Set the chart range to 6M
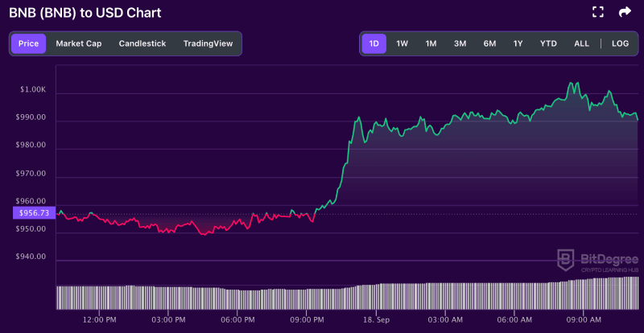The image size is (644, 333). click(489, 43)
